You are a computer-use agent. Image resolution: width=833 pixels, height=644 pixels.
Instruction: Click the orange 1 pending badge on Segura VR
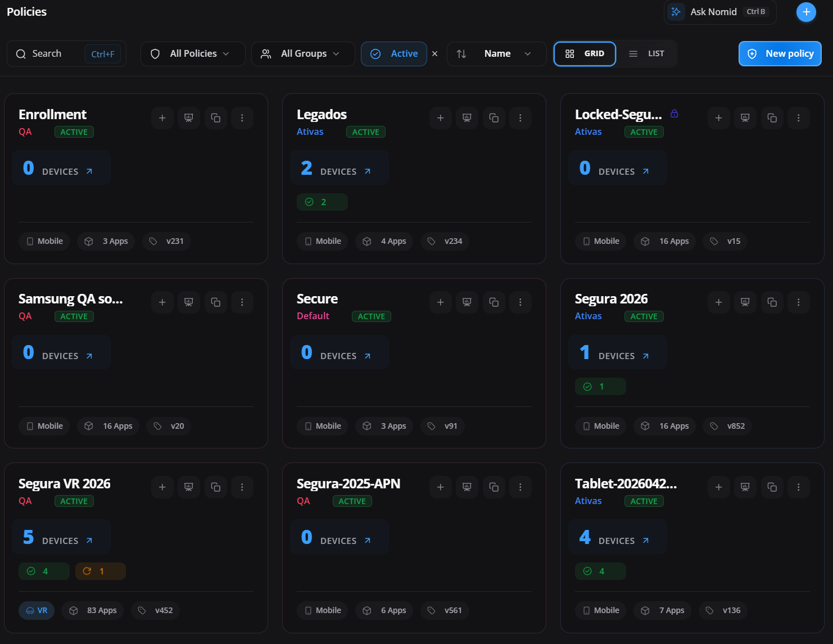click(x=101, y=572)
